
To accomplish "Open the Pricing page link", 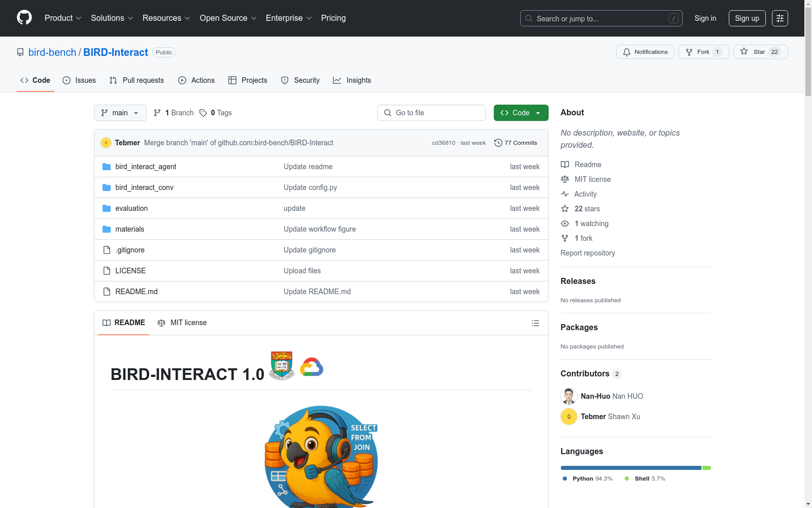I will [x=333, y=18].
